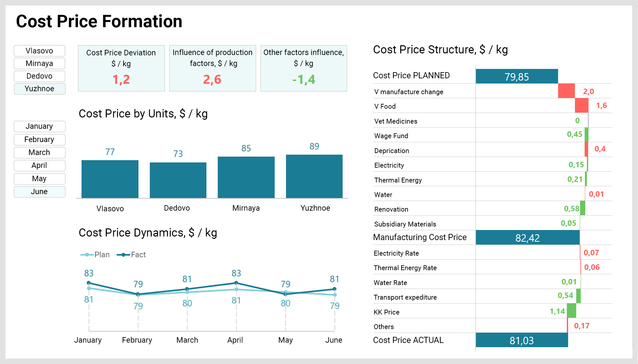Viewport: 638px width, 364px height.
Task: Click the February axis label
Action: point(137,340)
